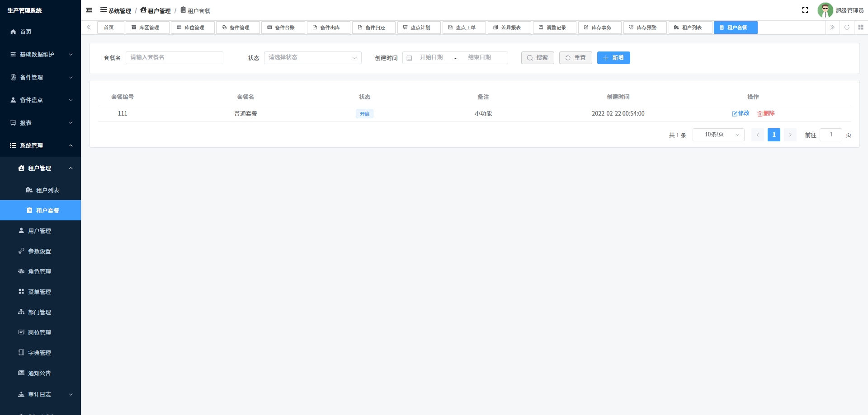
Task: Switch to the 租户列表 tab
Action: 690,28
